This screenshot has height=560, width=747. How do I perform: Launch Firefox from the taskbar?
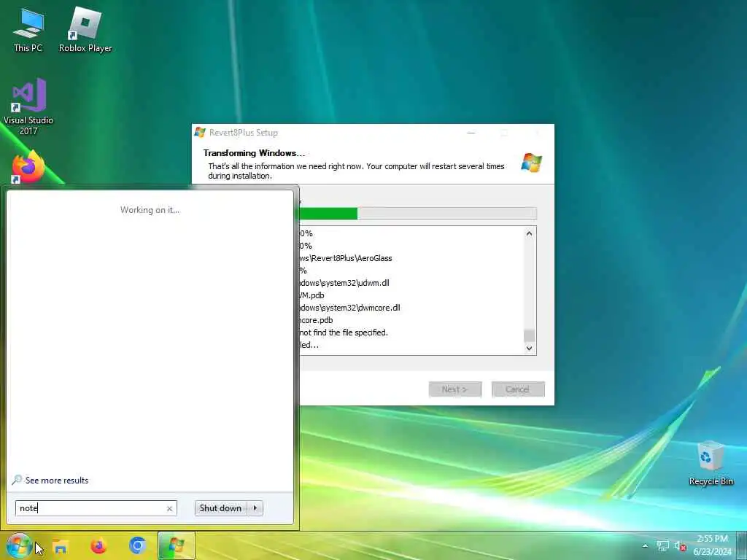coord(98,545)
